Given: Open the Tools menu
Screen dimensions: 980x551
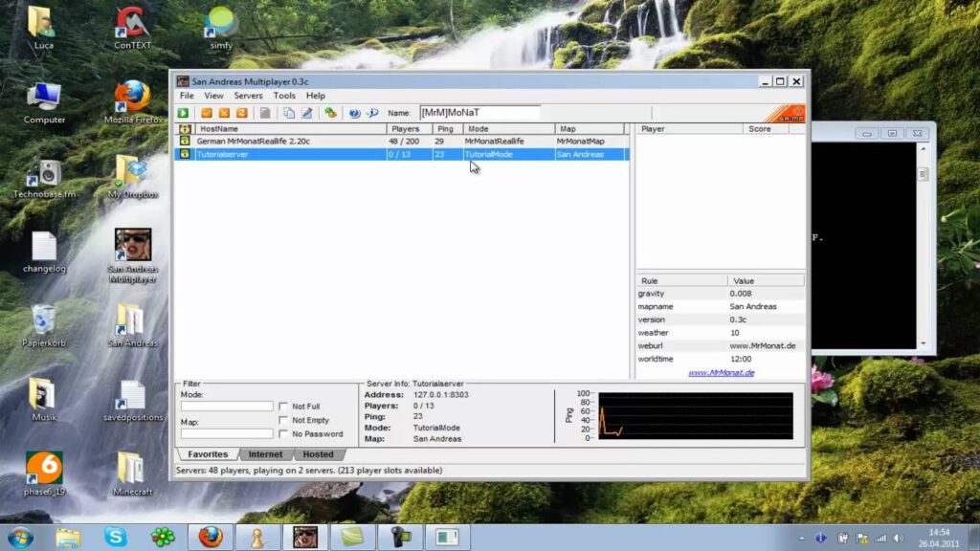Looking at the screenshot, I should pyautogui.click(x=284, y=96).
